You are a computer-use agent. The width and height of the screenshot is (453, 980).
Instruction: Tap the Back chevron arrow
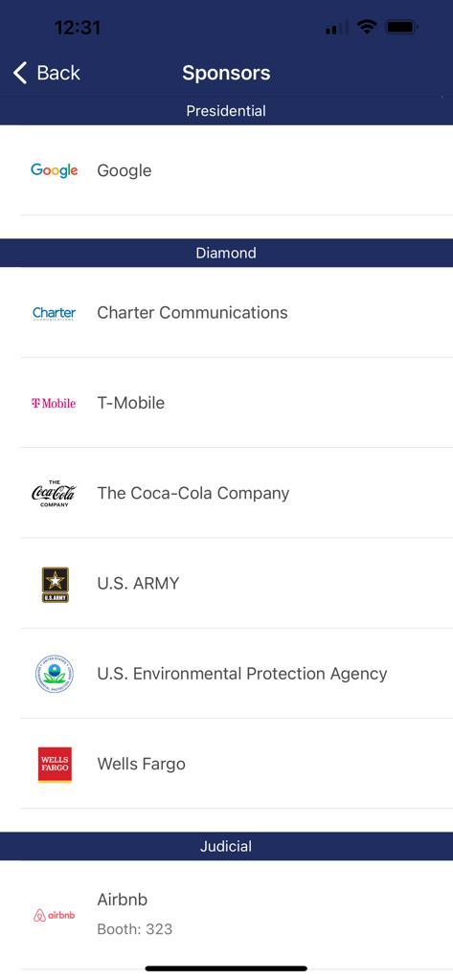[20, 73]
